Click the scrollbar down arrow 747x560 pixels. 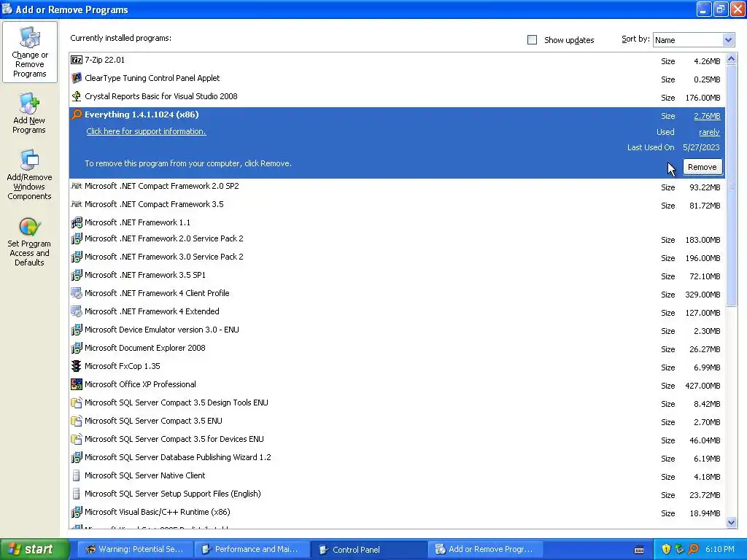(731, 522)
